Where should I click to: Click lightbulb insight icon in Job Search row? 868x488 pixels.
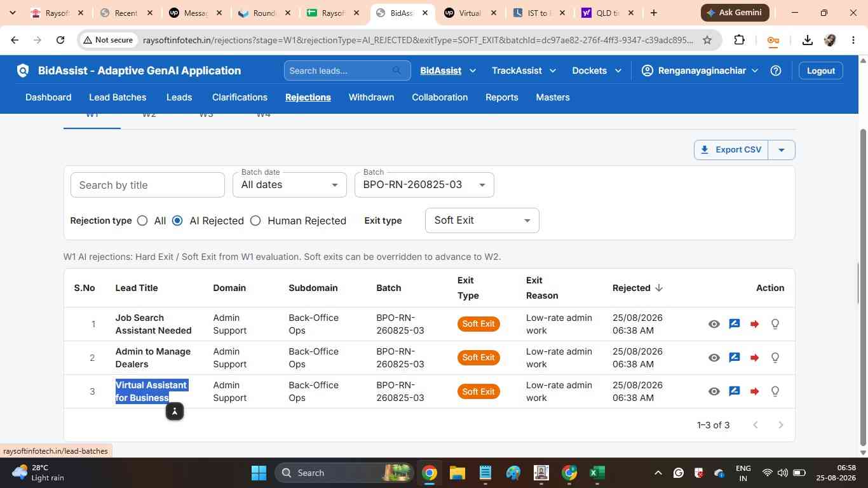coord(775,324)
